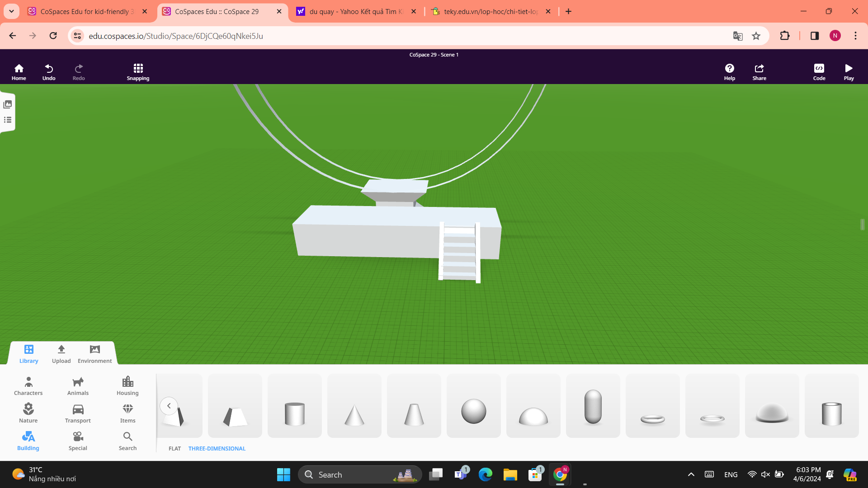This screenshot has height=488, width=868.
Task: Open the weather widget 31°C
Action: (44, 474)
